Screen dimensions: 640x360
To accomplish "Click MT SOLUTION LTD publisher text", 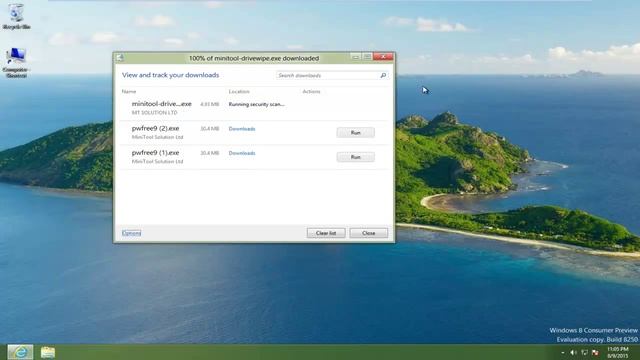I will click(154, 112).
